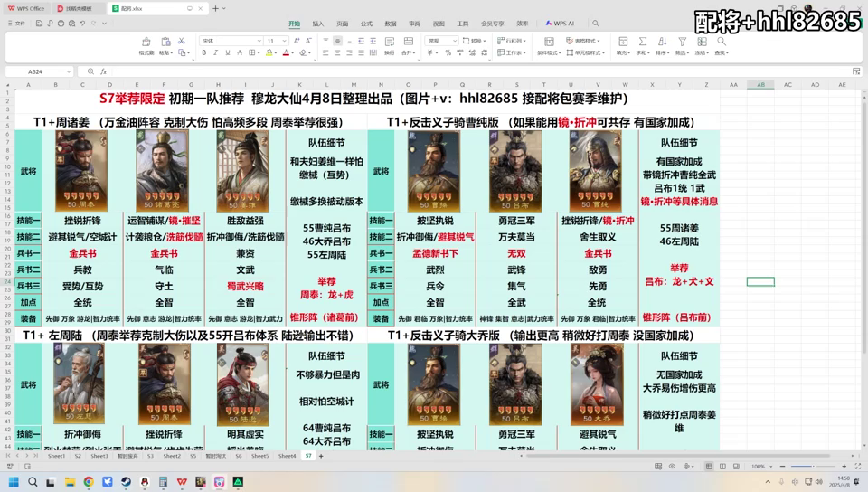Click the insert function fx icon

(104, 71)
